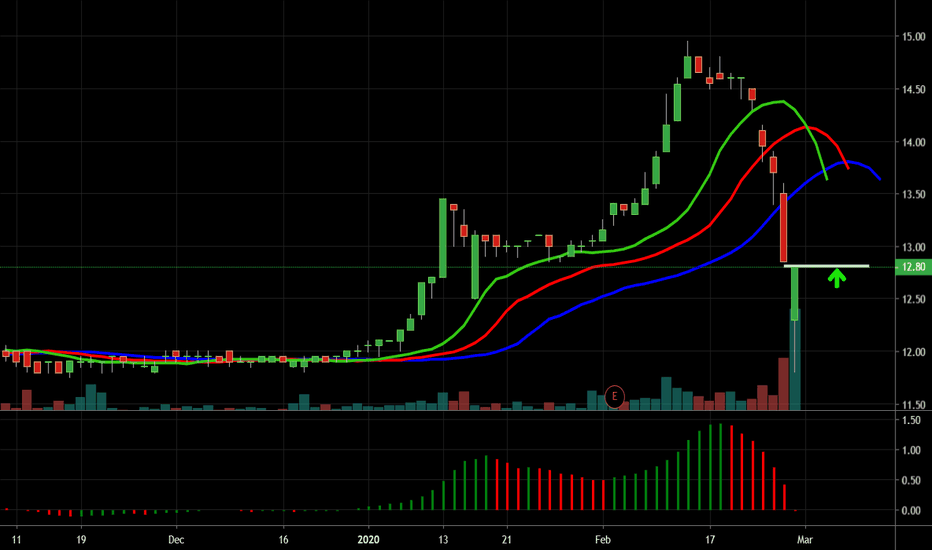Click the 15.00 price axis label
Viewport: 932px width, 550px height.
point(914,37)
